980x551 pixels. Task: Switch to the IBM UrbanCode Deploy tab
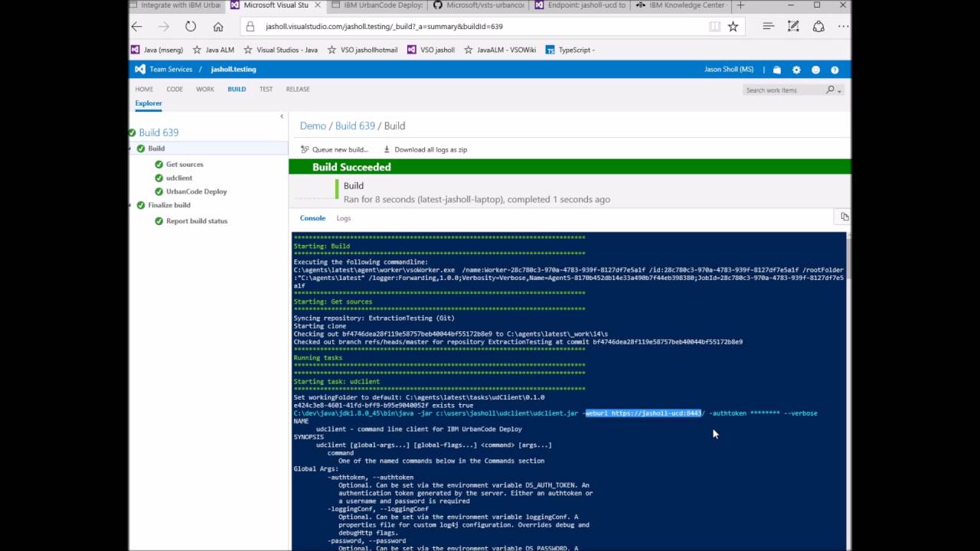tap(377, 5)
